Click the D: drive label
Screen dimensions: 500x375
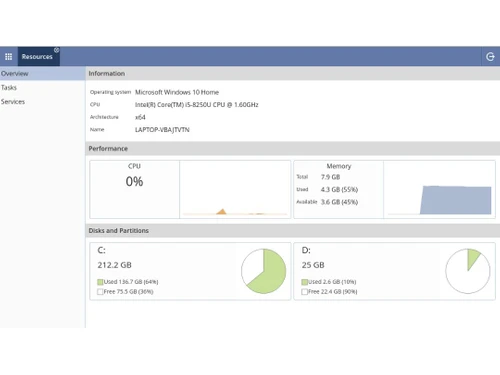306,250
